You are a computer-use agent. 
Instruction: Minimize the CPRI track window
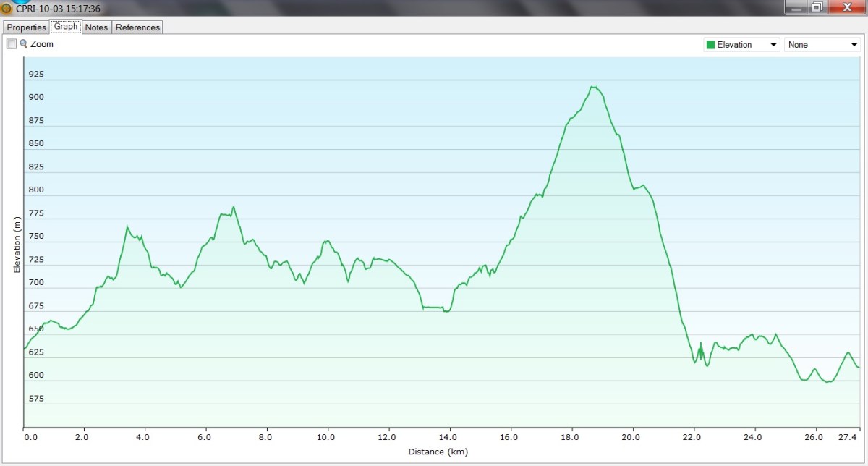pyautogui.click(x=795, y=7)
